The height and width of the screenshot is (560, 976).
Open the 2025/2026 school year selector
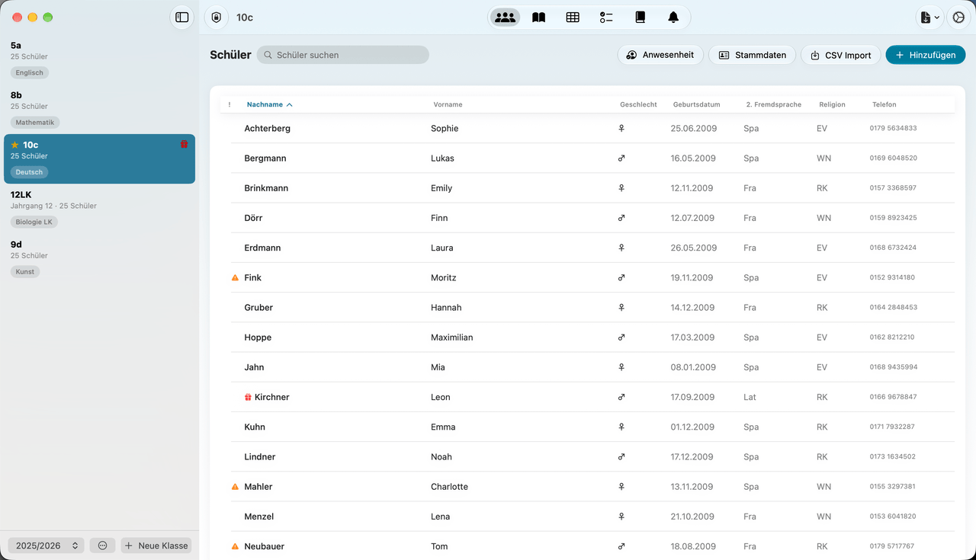(47, 546)
